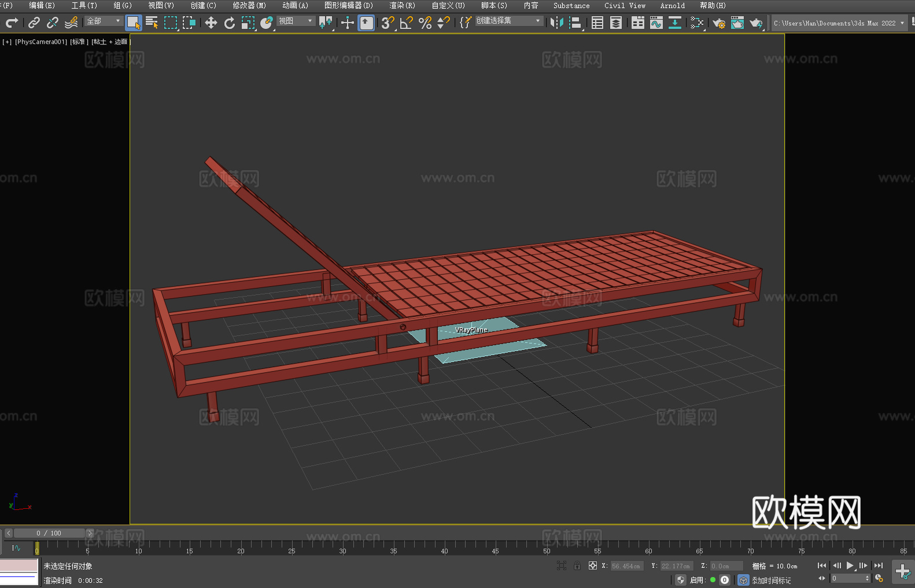Open the Substance menu

(571, 5)
